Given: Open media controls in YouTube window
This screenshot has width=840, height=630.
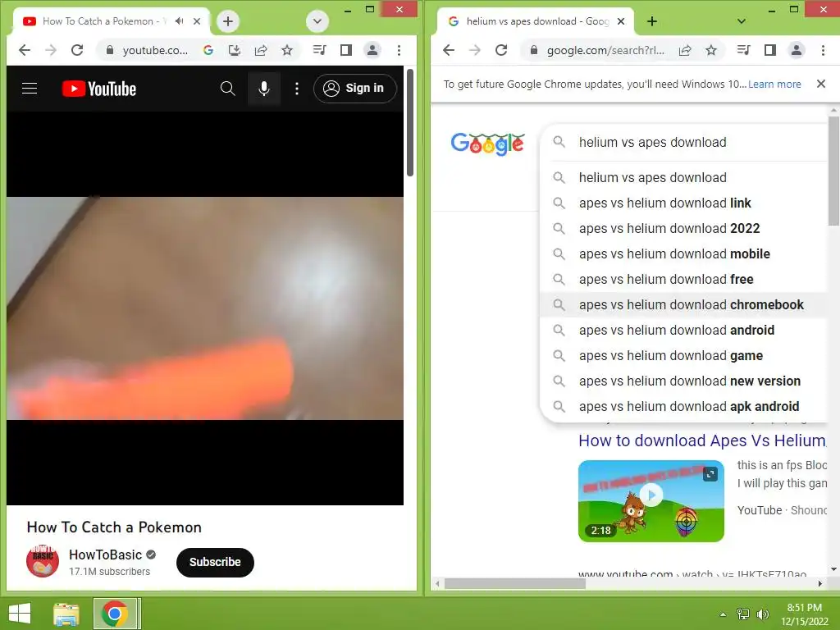Looking at the screenshot, I should click(x=319, y=50).
